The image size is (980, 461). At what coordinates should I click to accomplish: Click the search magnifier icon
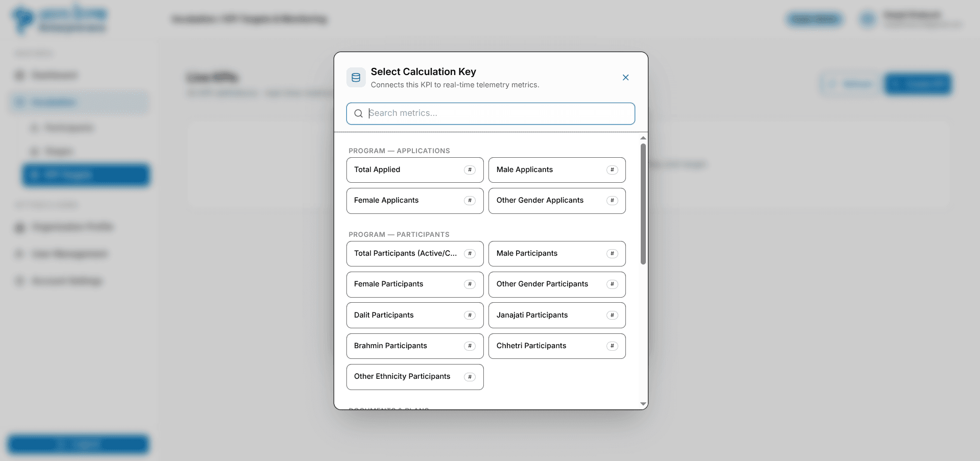pyautogui.click(x=359, y=113)
